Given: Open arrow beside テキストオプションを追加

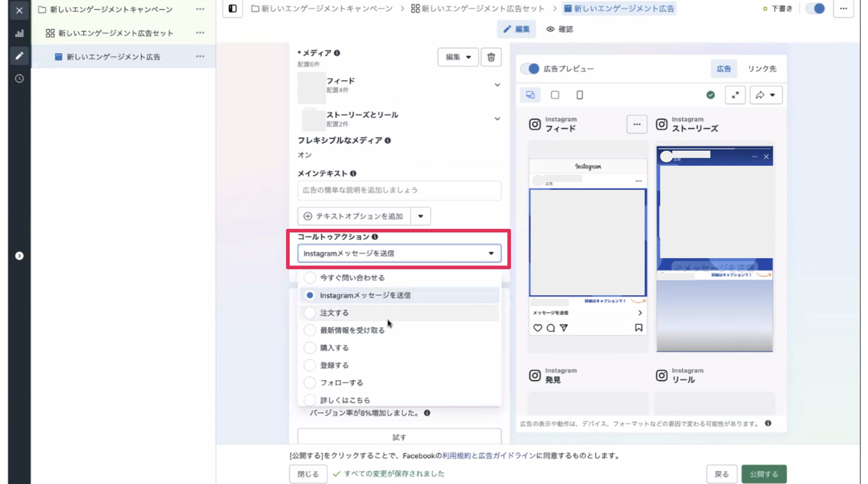Looking at the screenshot, I should [x=420, y=216].
